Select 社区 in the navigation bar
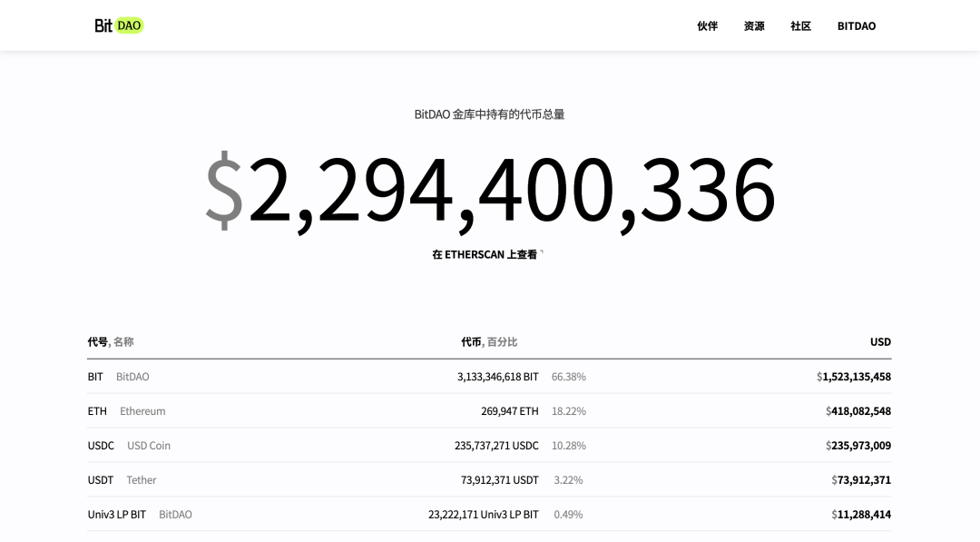The width and height of the screenshot is (980, 542). pos(800,26)
